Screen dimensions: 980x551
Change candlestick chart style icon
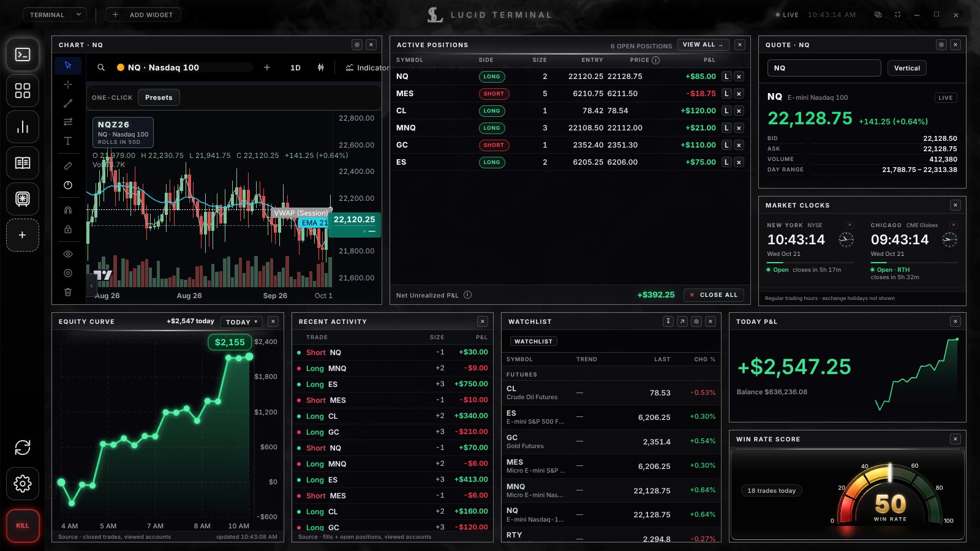[x=320, y=67]
